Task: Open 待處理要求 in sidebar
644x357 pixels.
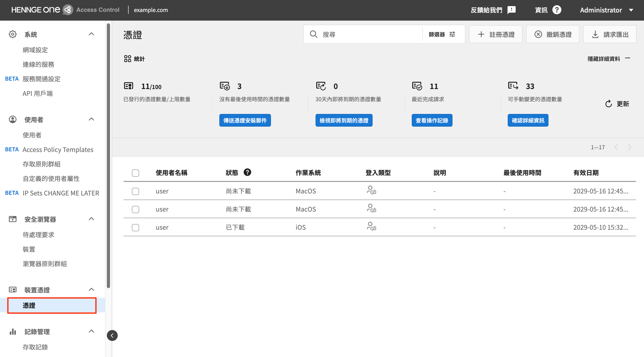Action: tap(38, 235)
